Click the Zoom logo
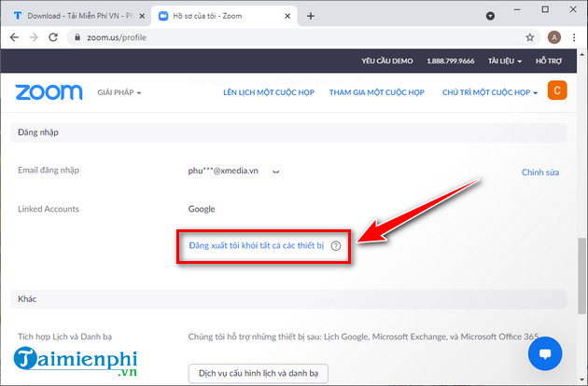This screenshot has width=588, height=386. (x=49, y=92)
